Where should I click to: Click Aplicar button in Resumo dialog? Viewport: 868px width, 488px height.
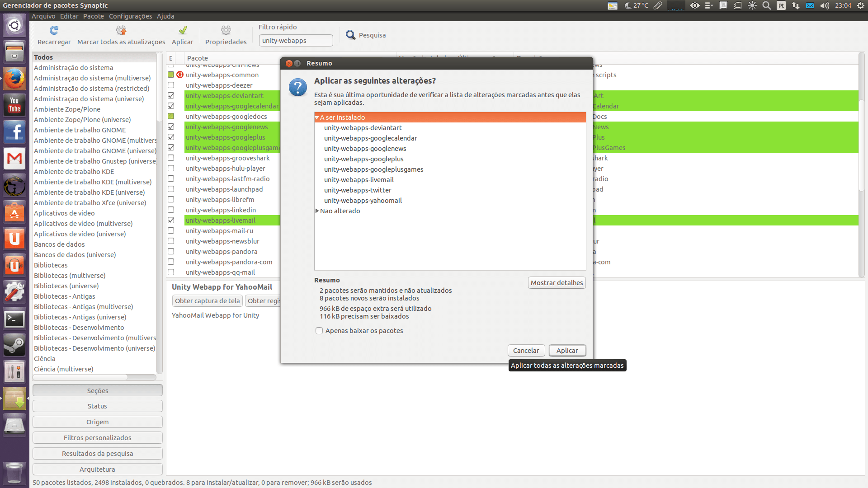pyautogui.click(x=567, y=351)
